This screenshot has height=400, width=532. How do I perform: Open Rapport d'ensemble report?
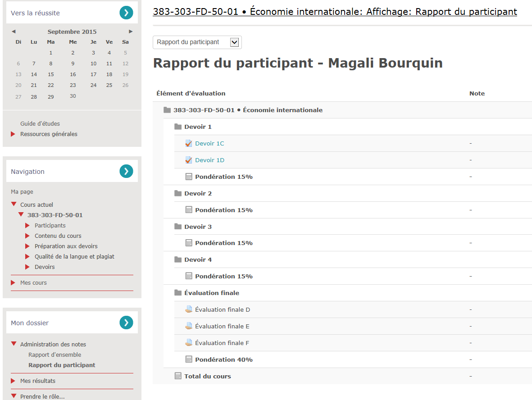coord(55,355)
